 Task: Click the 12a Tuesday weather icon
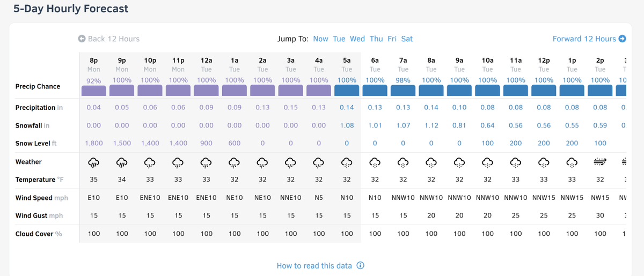click(206, 162)
